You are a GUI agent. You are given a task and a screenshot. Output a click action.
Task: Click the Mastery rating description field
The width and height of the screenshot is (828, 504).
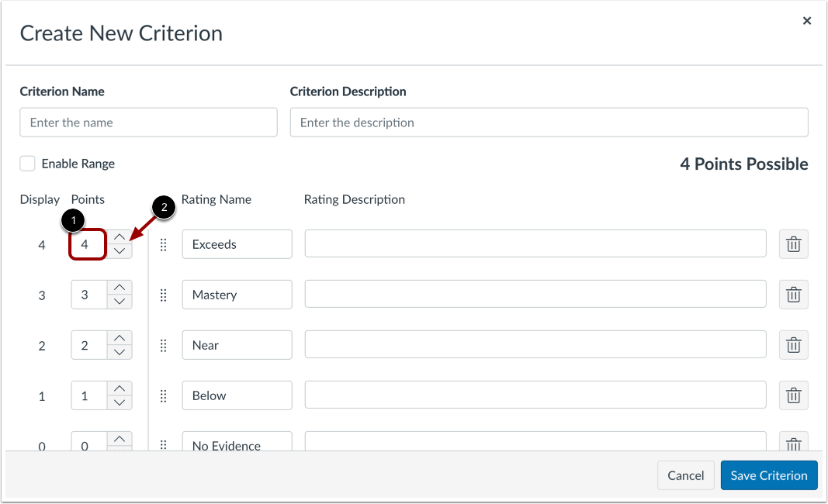coord(535,295)
